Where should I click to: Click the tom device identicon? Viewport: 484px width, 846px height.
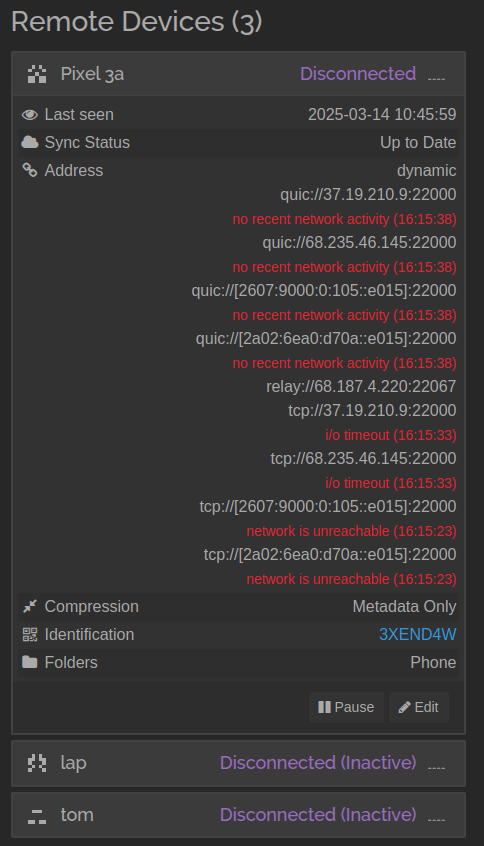pyautogui.click(x=37, y=815)
